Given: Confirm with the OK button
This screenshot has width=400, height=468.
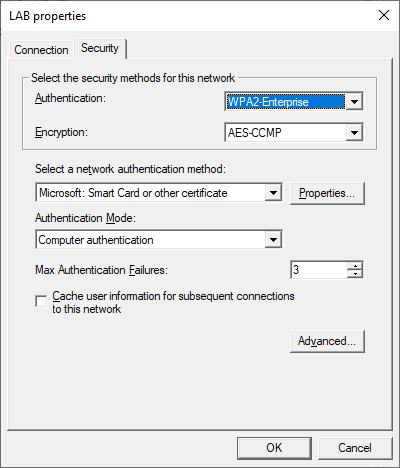Looking at the screenshot, I should coord(274,448).
